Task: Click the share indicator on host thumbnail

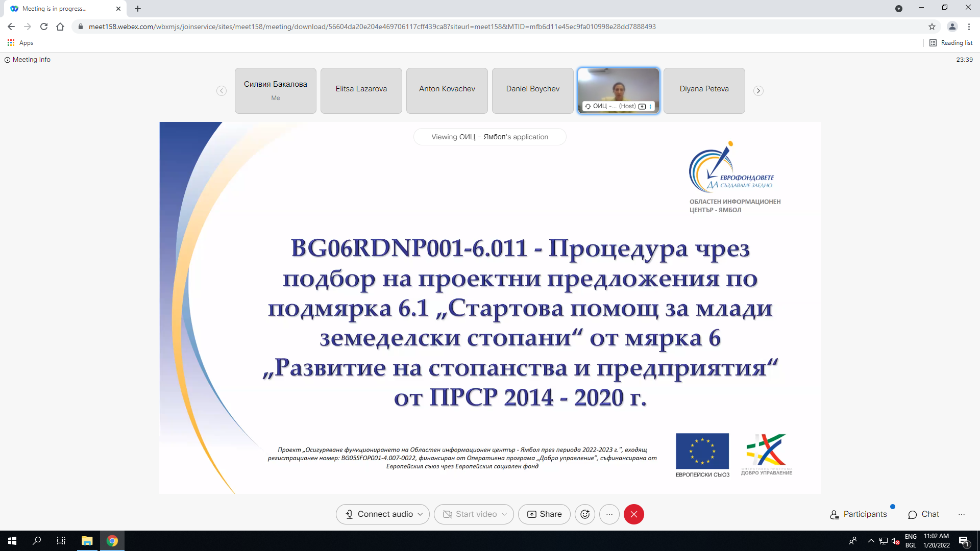Action: pyautogui.click(x=642, y=106)
